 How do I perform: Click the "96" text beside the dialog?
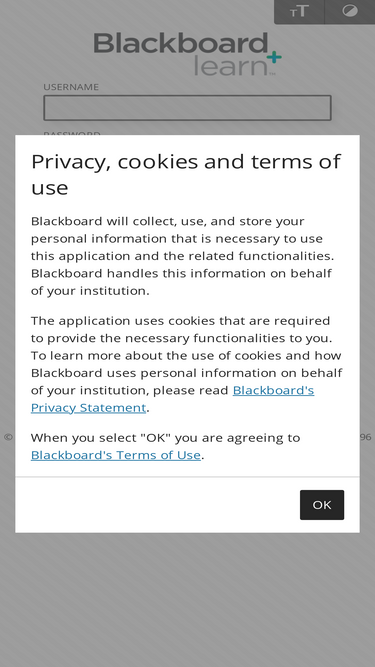(x=366, y=437)
